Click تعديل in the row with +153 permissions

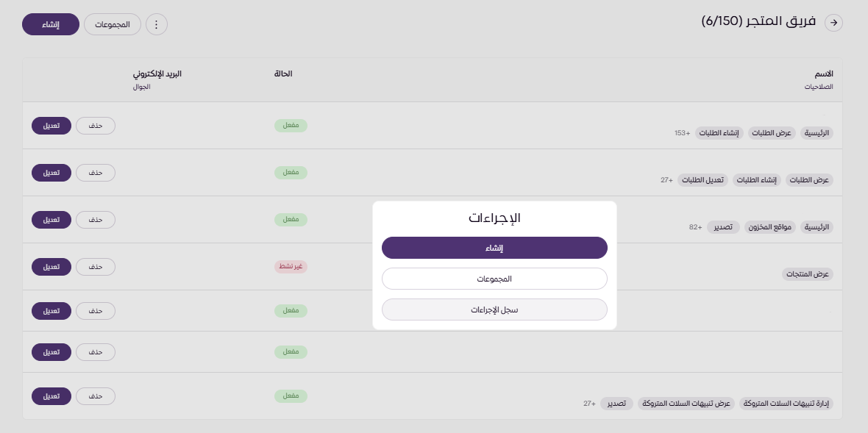(x=51, y=125)
